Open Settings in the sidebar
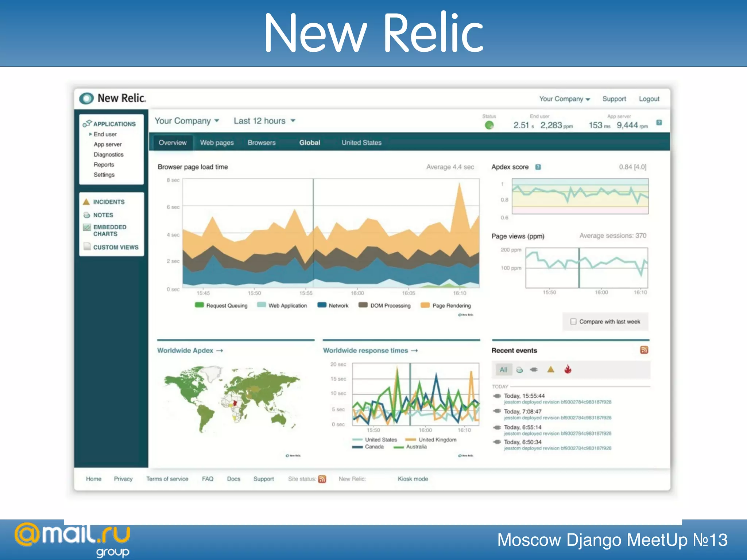This screenshot has width=747, height=560. point(104,175)
